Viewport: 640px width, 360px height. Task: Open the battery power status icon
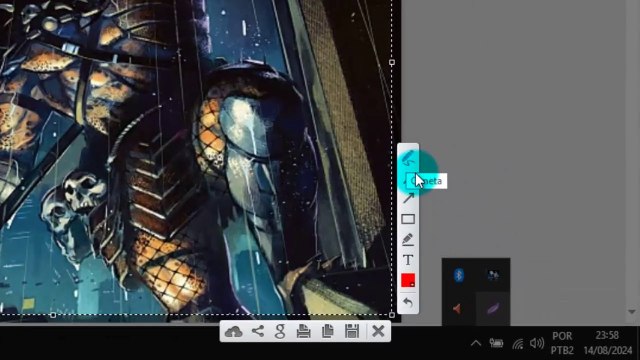tap(496, 343)
